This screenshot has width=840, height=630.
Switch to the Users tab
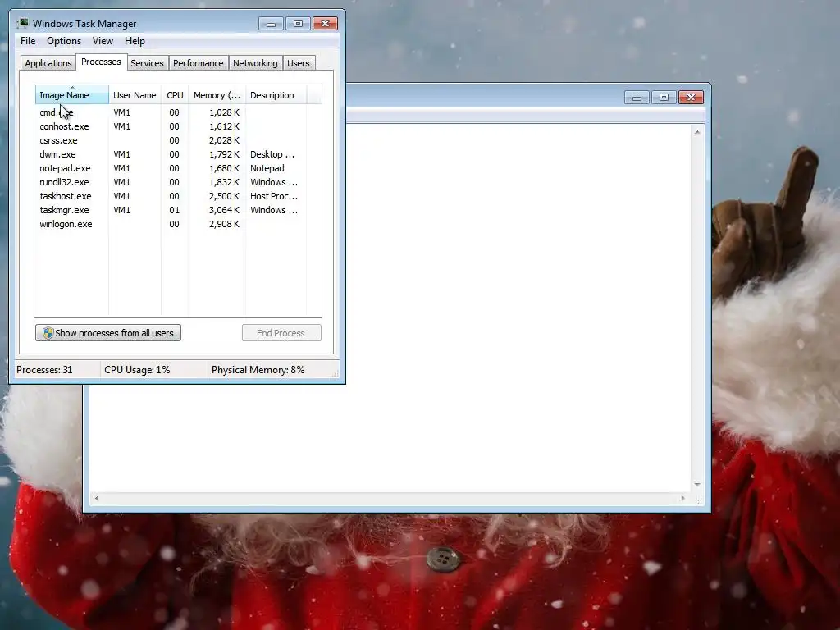pyautogui.click(x=299, y=63)
